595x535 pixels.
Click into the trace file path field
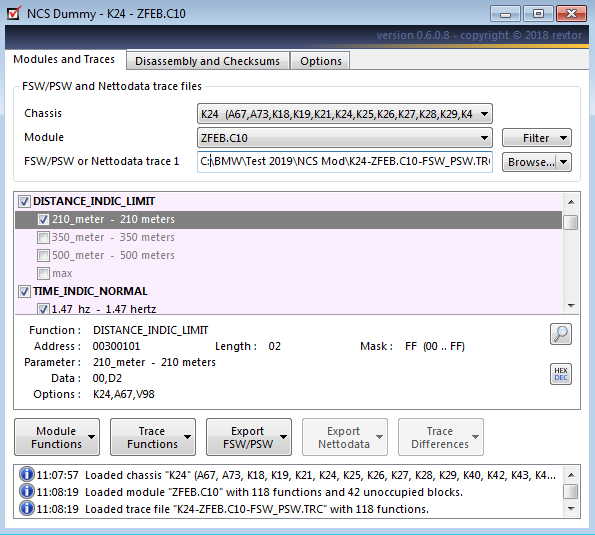(345, 162)
